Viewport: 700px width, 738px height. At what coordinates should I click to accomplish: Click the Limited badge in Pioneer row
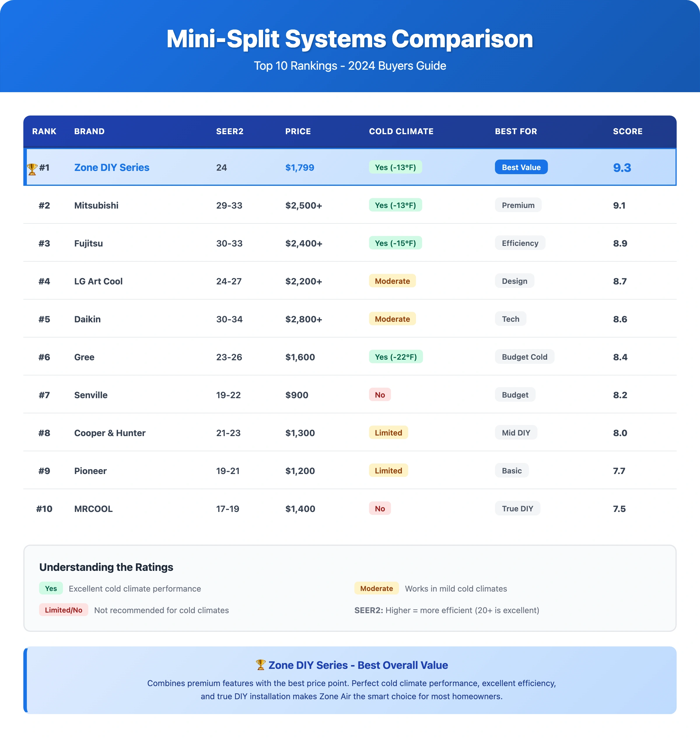(x=388, y=471)
